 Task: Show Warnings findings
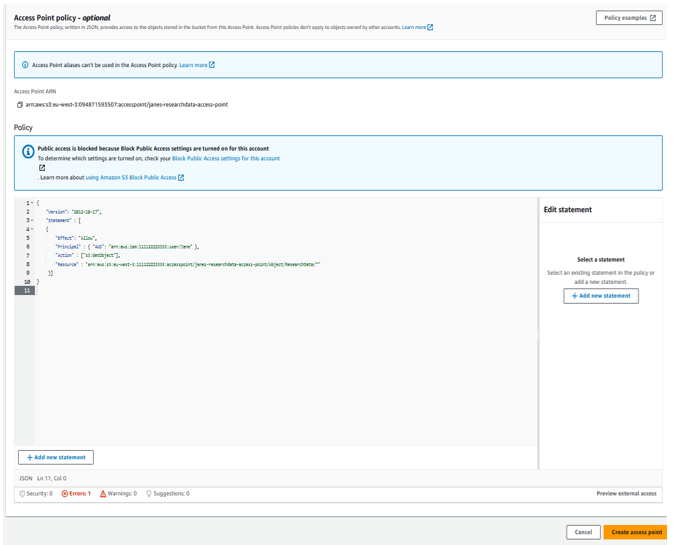click(118, 494)
